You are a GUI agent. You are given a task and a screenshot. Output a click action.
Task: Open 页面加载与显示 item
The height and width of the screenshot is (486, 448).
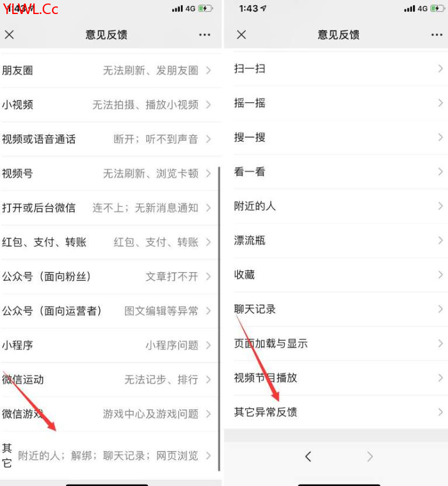336,343
